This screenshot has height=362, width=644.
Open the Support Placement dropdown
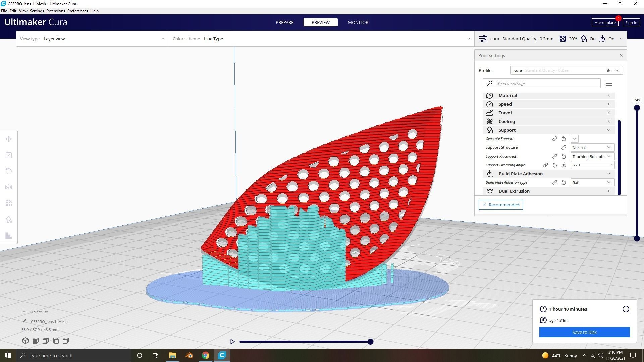click(x=592, y=156)
